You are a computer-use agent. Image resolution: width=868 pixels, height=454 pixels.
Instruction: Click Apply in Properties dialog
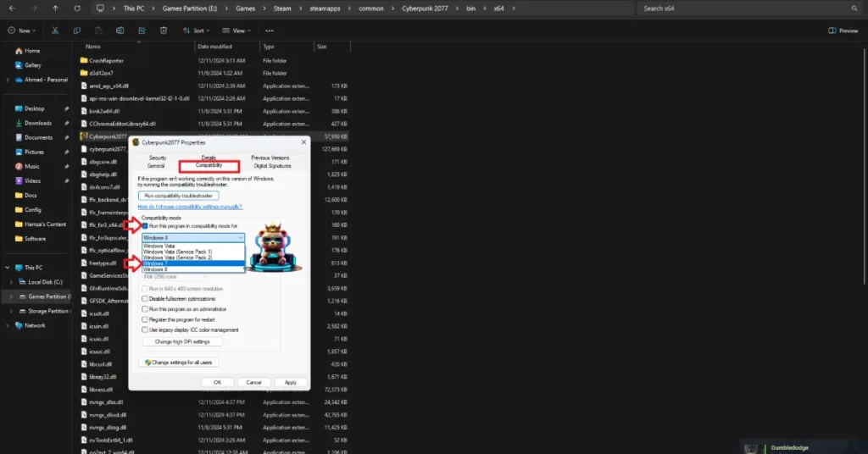point(291,383)
